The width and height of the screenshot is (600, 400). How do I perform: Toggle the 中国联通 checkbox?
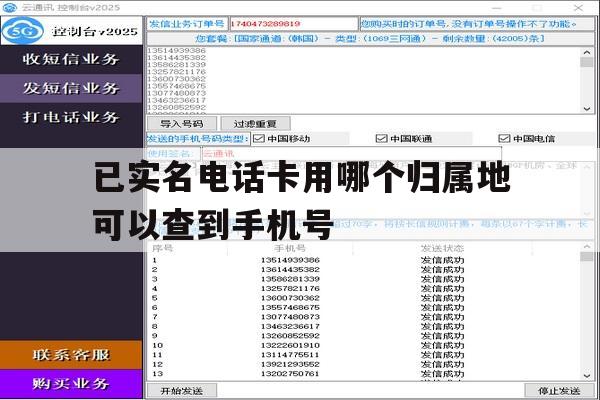pos(382,138)
